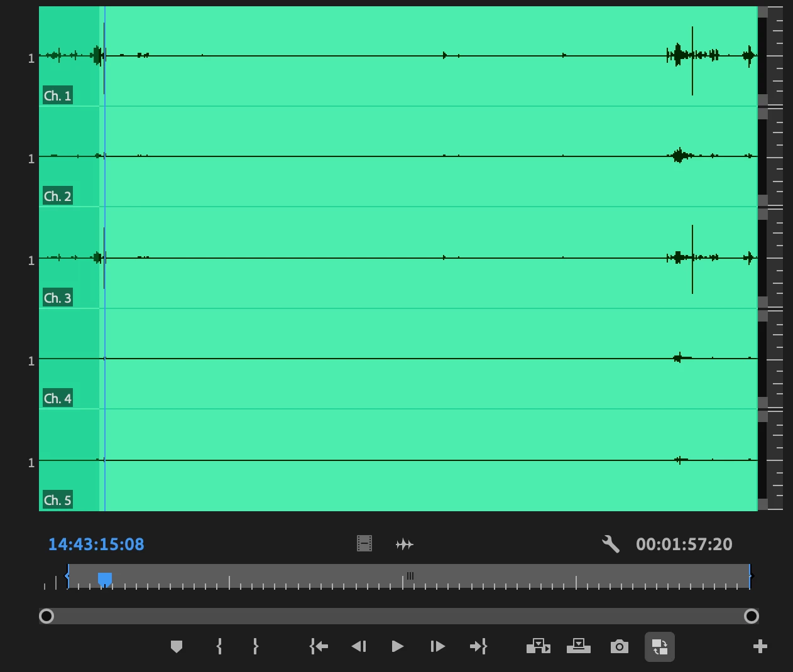
Task: Click the Go to Out point button
Action: pyautogui.click(x=478, y=646)
